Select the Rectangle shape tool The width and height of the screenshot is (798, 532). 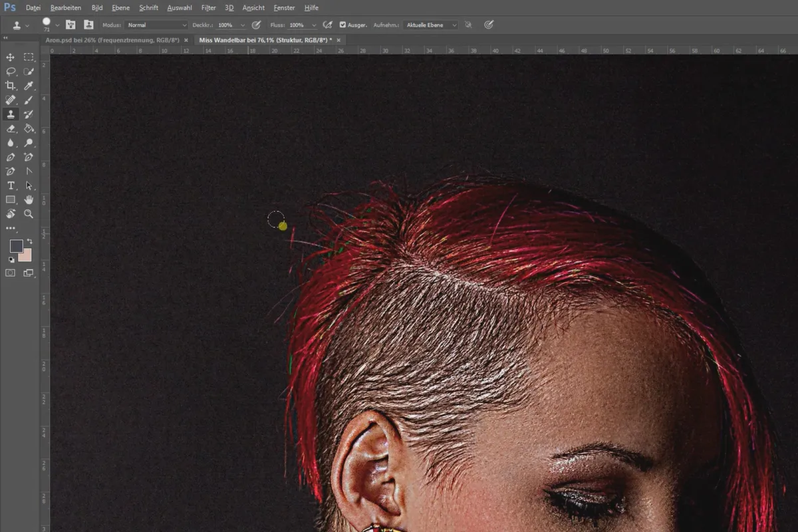11,199
